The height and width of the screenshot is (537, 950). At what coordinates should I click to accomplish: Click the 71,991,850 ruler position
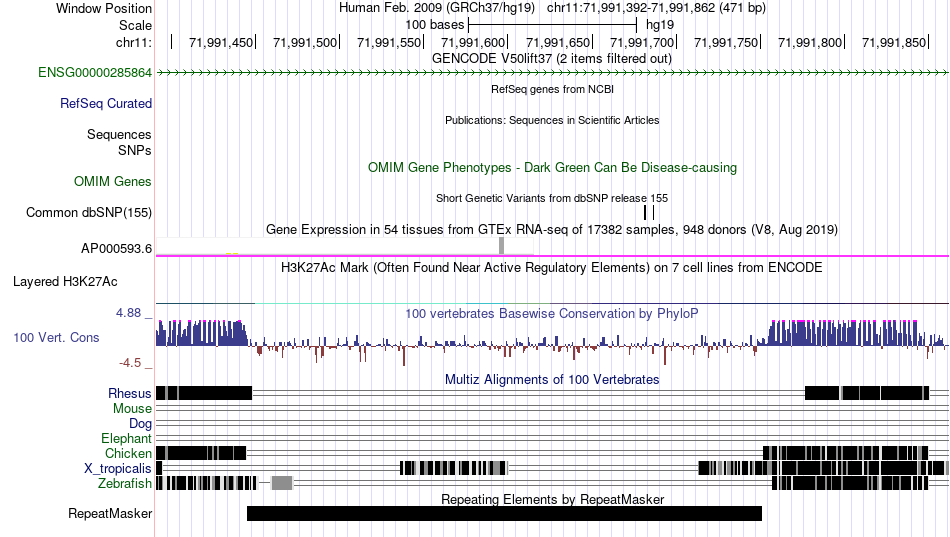[x=894, y=42]
